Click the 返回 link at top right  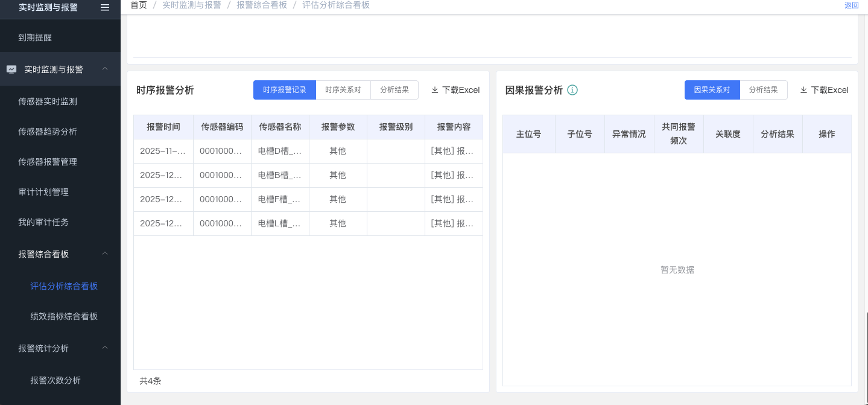pyautogui.click(x=851, y=5)
